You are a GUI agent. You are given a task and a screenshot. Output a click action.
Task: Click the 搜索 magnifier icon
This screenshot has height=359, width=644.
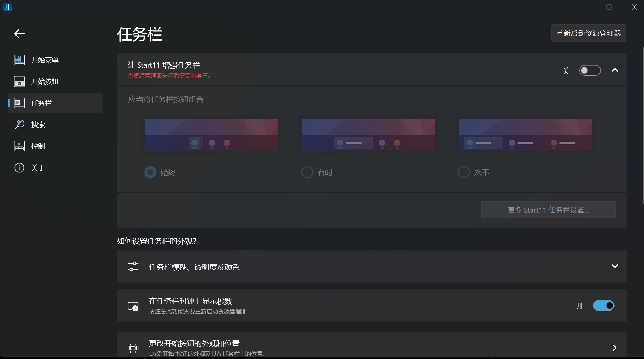pyautogui.click(x=19, y=125)
